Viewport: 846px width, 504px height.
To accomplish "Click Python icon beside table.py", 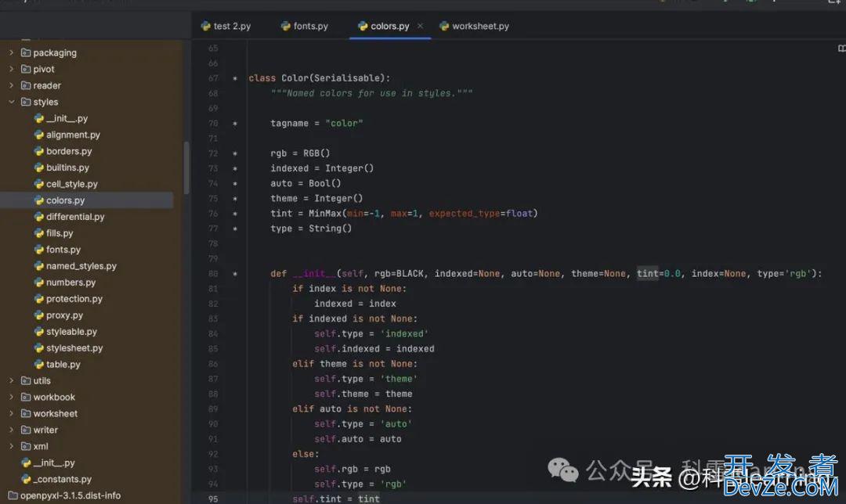I will click(x=39, y=365).
